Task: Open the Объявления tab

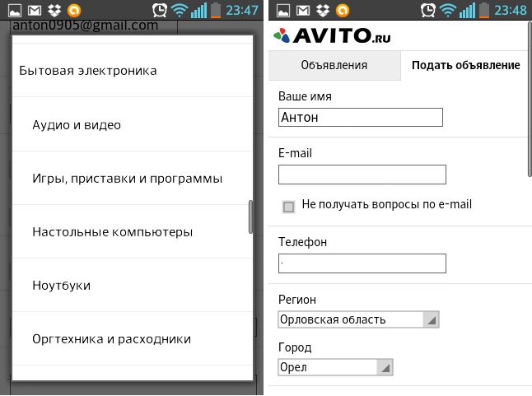Action: click(x=334, y=65)
